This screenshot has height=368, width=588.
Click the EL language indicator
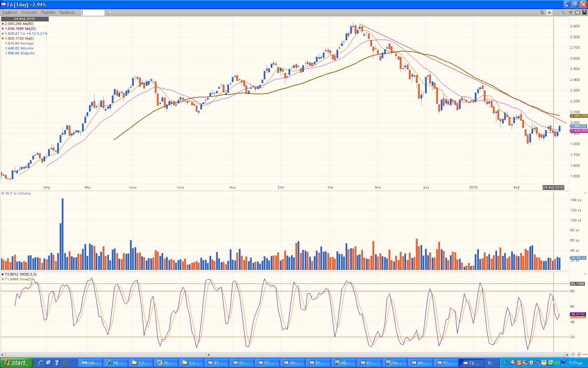[490, 363]
